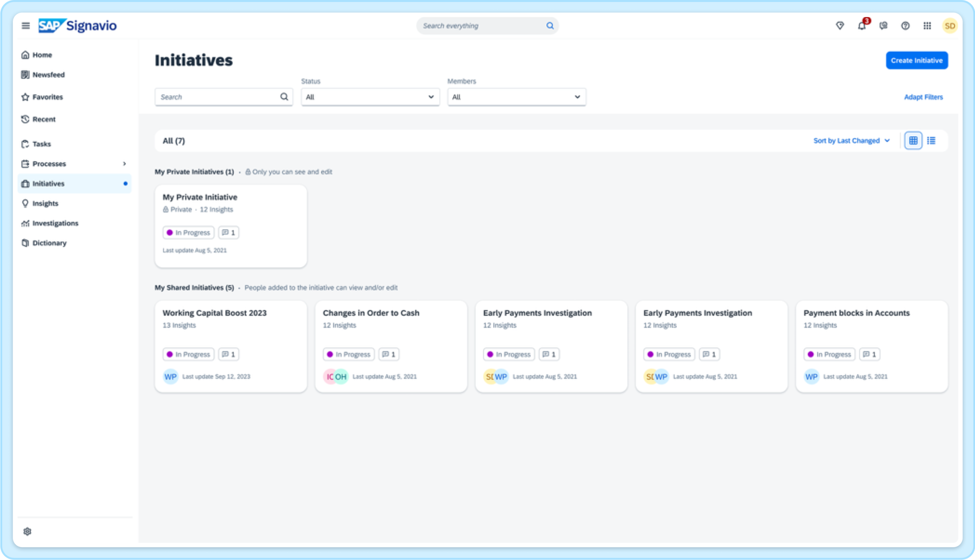The width and height of the screenshot is (975, 560).
Task: Open the SD user avatar menu
Action: click(949, 26)
